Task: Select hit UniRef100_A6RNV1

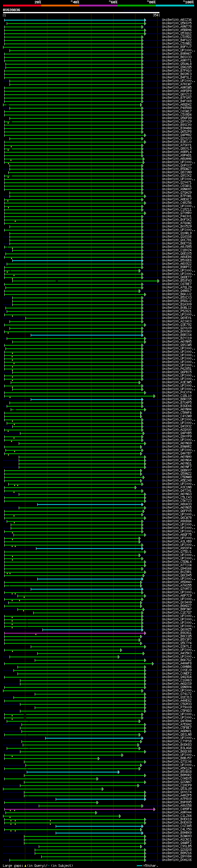Action: tap(177, 731)
